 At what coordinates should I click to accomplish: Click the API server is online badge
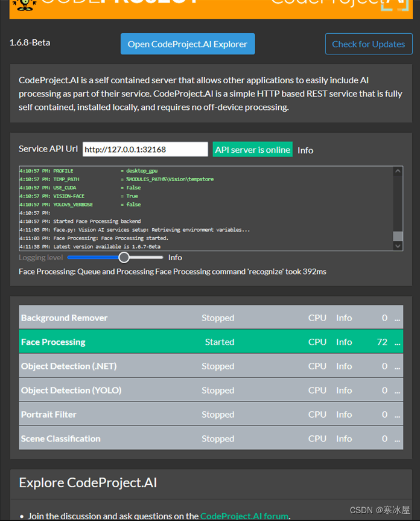click(x=252, y=150)
